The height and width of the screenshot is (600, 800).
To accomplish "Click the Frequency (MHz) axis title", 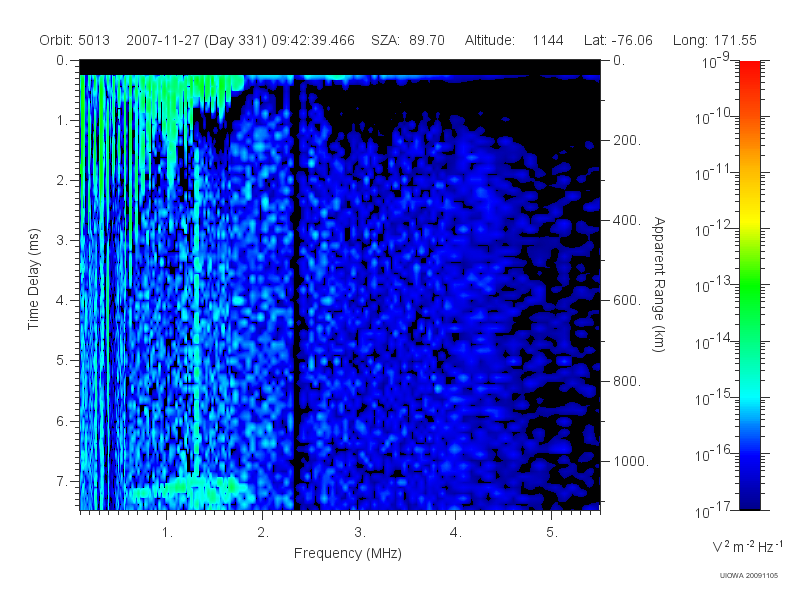I will click(x=348, y=553).
